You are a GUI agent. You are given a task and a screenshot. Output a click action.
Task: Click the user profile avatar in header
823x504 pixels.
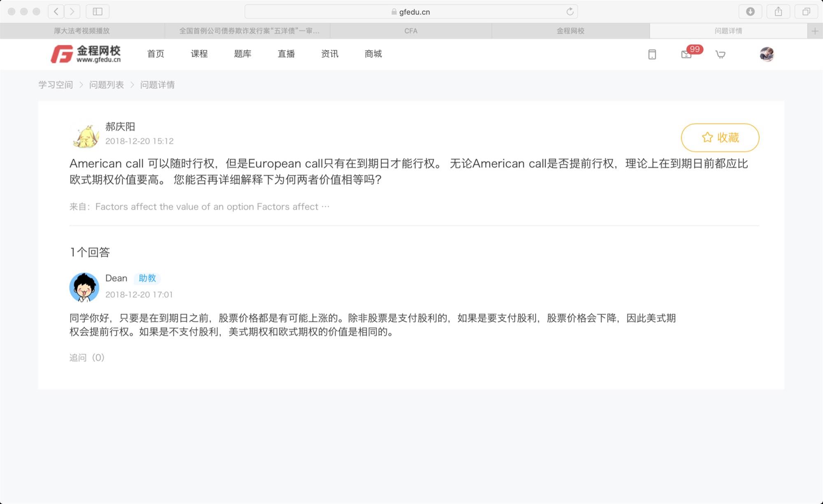pos(767,54)
